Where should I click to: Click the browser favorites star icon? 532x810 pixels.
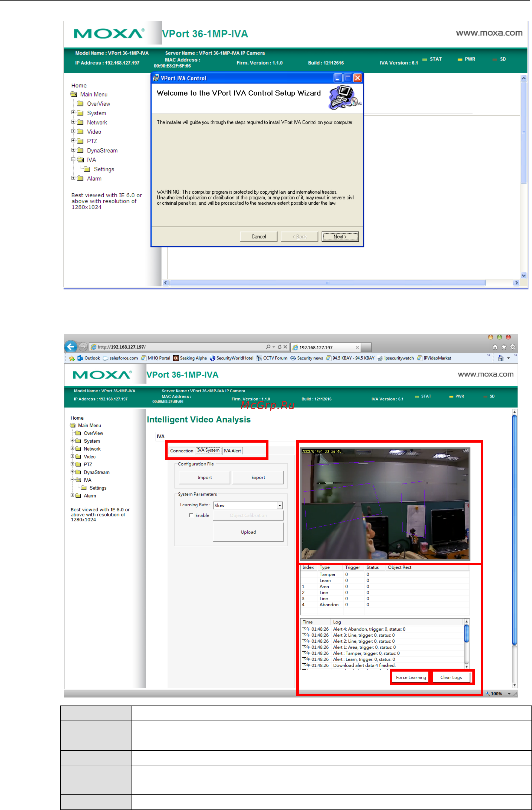(x=504, y=347)
